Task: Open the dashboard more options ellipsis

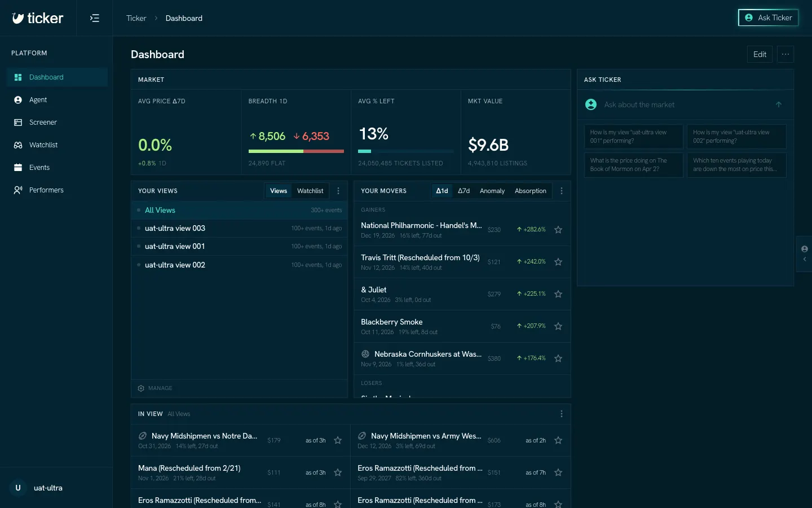Action: pos(785,54)
